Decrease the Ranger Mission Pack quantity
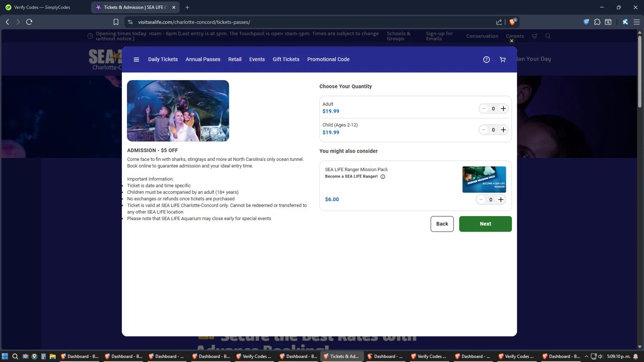This screenshot has height=362, width=644. 481,200
